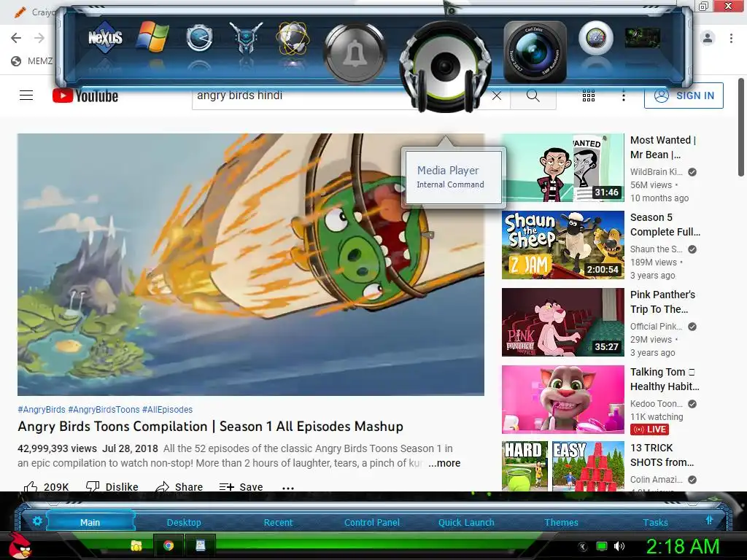Screen dimensions: 747x560
Task: Open YouTube apps grid icon
Action: (589, 96)
